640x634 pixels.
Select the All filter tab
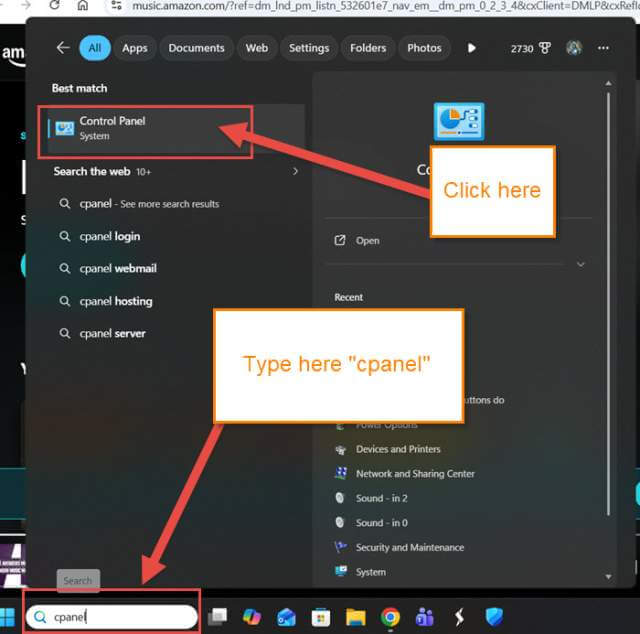pyautogui.click(x=95, y=48)
